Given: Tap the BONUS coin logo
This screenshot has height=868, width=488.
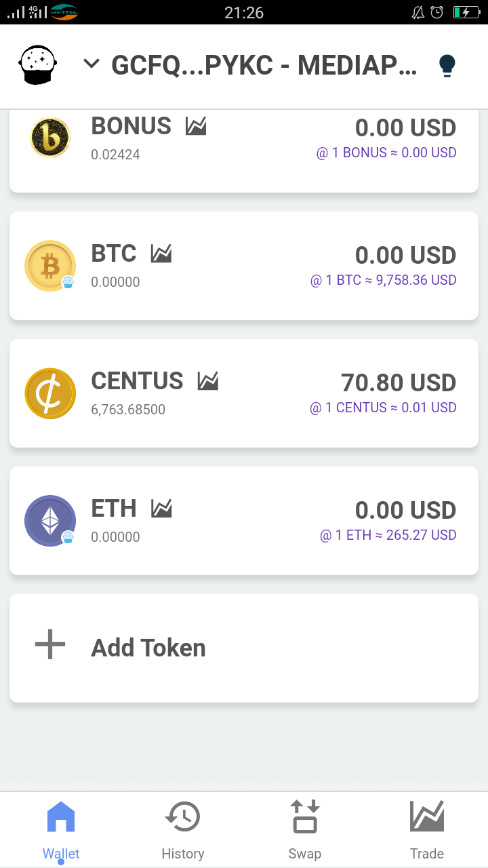Looking at the screenshot, I should pos(50,138).
